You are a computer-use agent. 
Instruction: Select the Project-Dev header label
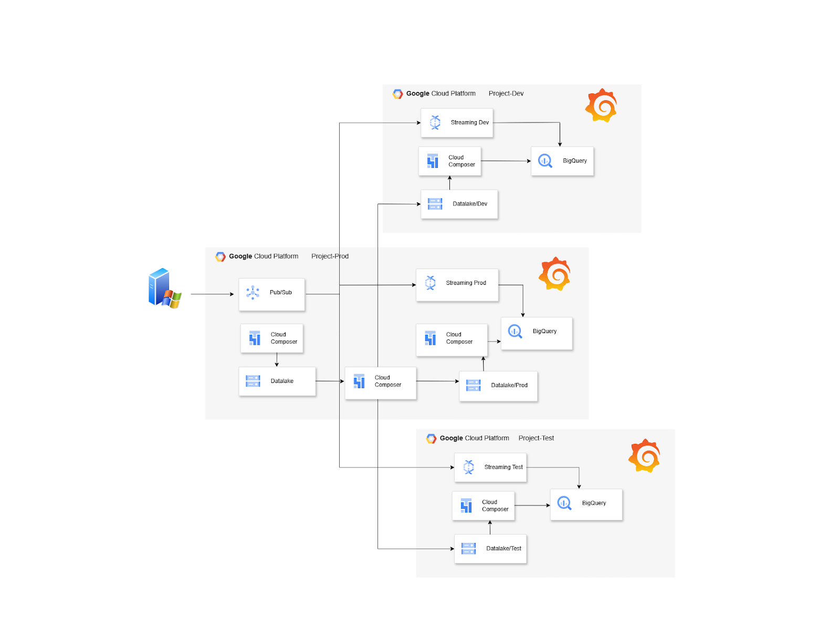506,93
